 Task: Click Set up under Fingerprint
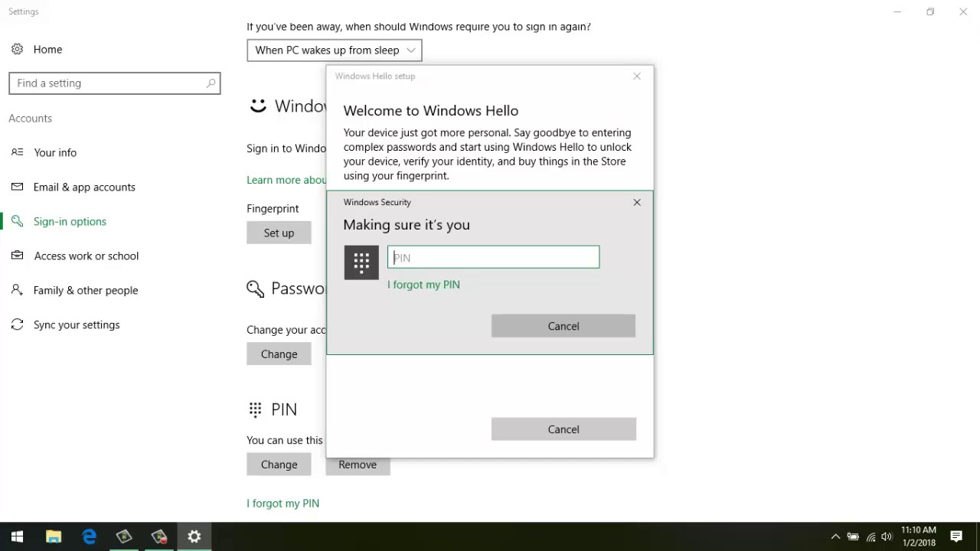(x=279, y=233)
